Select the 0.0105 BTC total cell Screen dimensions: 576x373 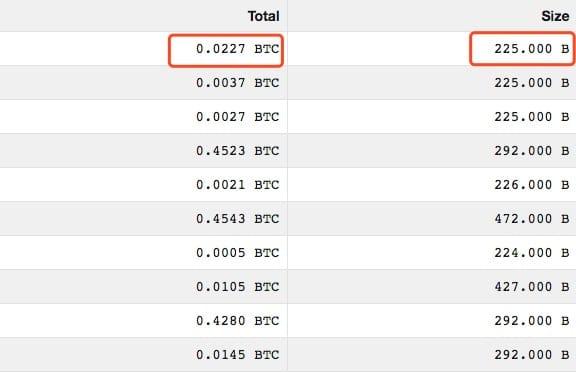(238, 287)
